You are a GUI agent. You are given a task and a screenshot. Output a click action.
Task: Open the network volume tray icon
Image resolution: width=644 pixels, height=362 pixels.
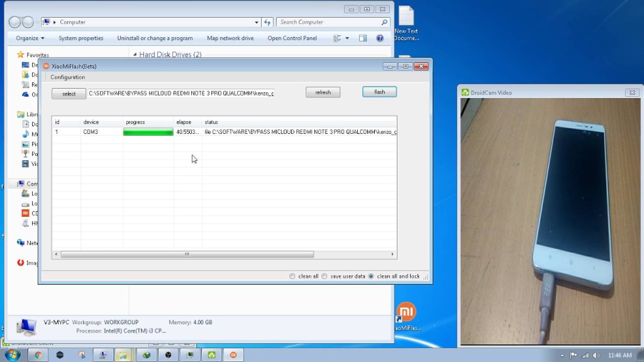click(x=585, y=355)
